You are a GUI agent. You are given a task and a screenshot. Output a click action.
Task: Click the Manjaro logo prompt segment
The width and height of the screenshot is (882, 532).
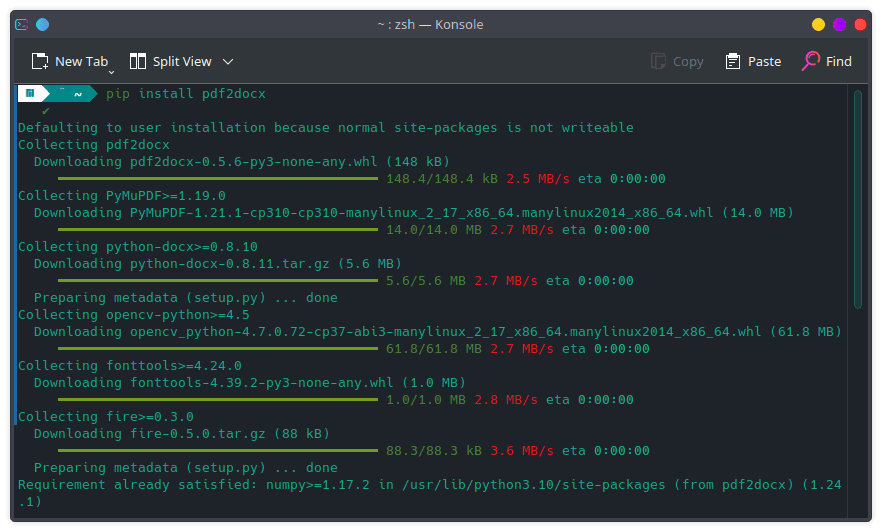tap(30, 93)
